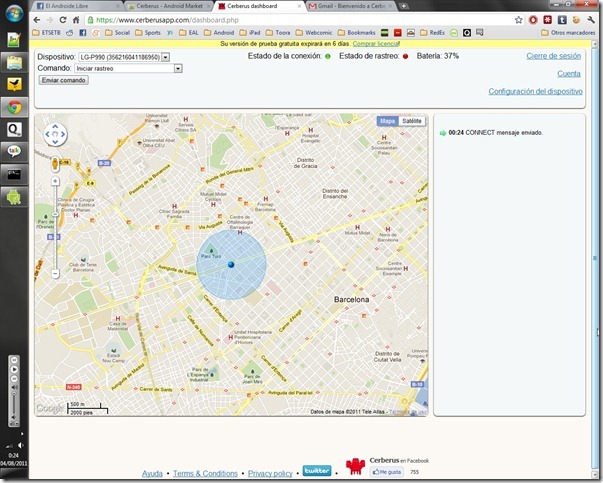Pan the map down with the arrow control
Screen dimensions: 603x483
(55, 142)
